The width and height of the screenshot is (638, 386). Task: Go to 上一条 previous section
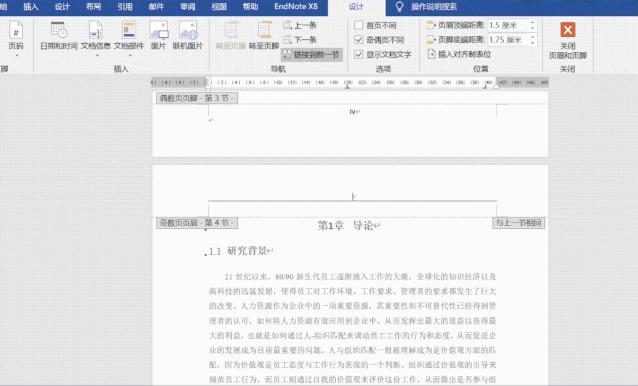point(299,25)
